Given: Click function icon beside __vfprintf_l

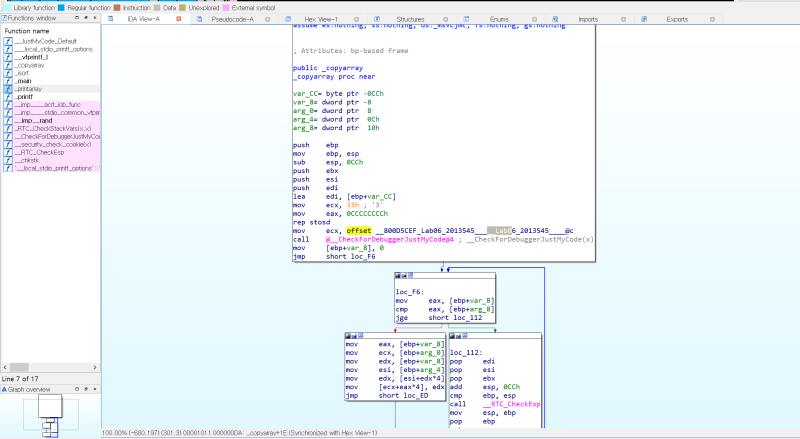Looking at the screenshot, I should 8,57.
